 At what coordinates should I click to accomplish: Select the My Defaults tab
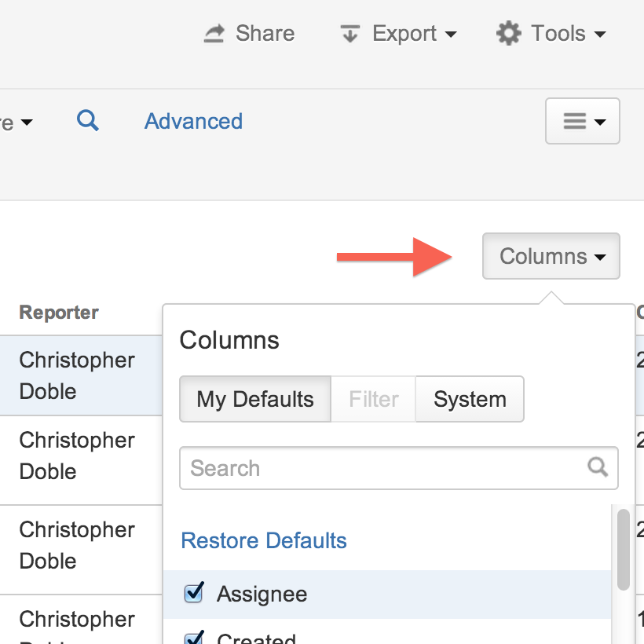(255, 399)
